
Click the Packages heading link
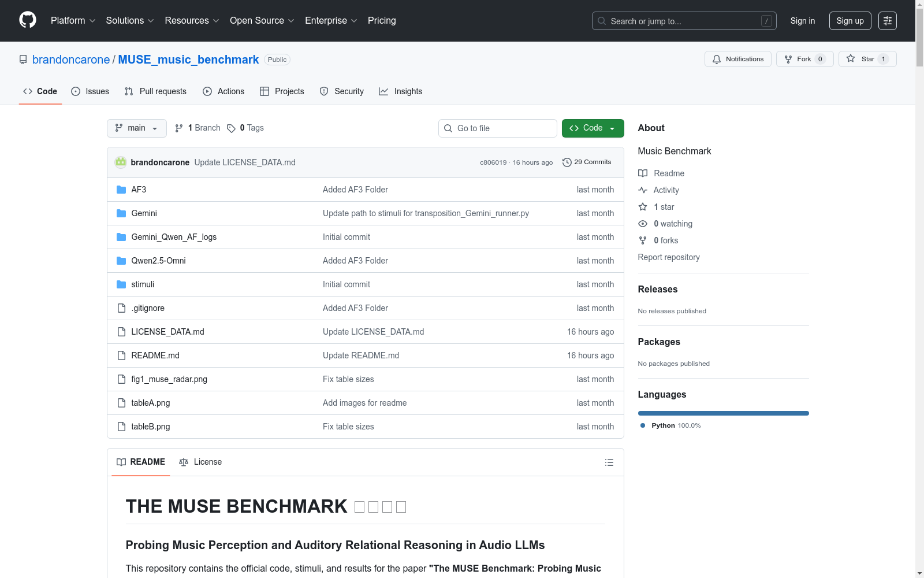pyautogui.click(x=659, y=342)
